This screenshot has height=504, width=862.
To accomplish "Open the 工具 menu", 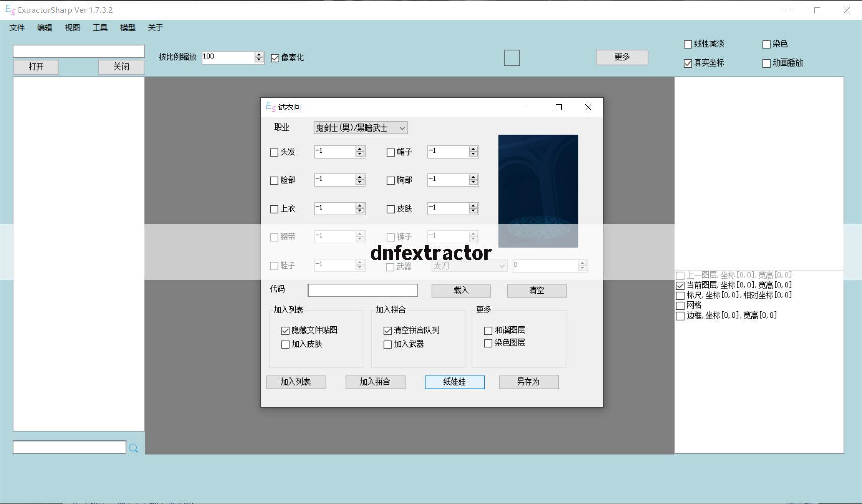I will (100, 28).
